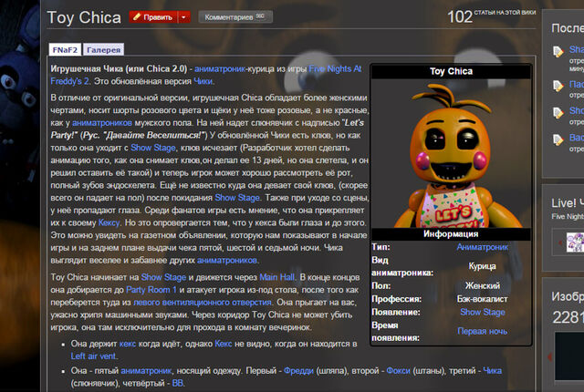Viewport: 584px width, 392px height.
Task: Switch to the Галерея tab
Action: [x=103, y=49]
